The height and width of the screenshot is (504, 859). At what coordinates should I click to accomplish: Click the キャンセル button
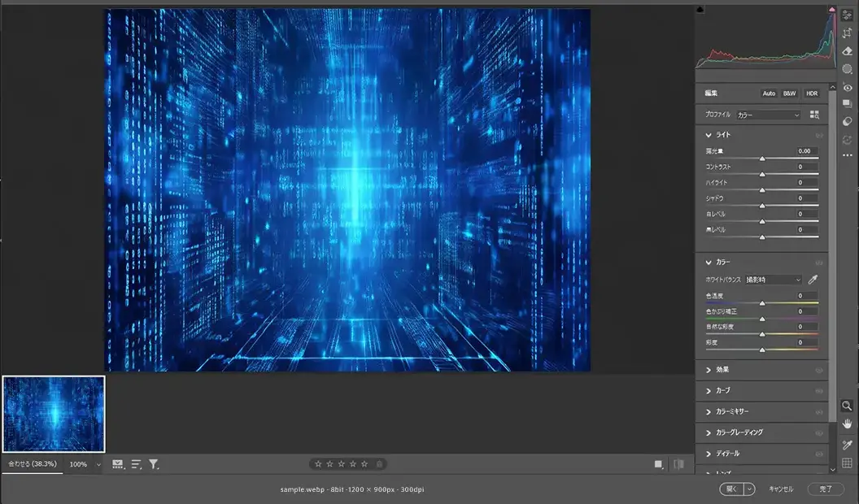click(781, 489)
